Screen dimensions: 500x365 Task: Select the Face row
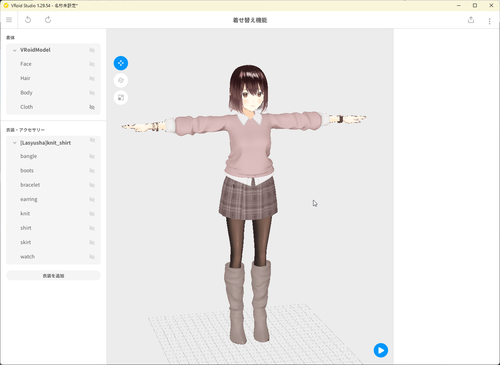53,64
